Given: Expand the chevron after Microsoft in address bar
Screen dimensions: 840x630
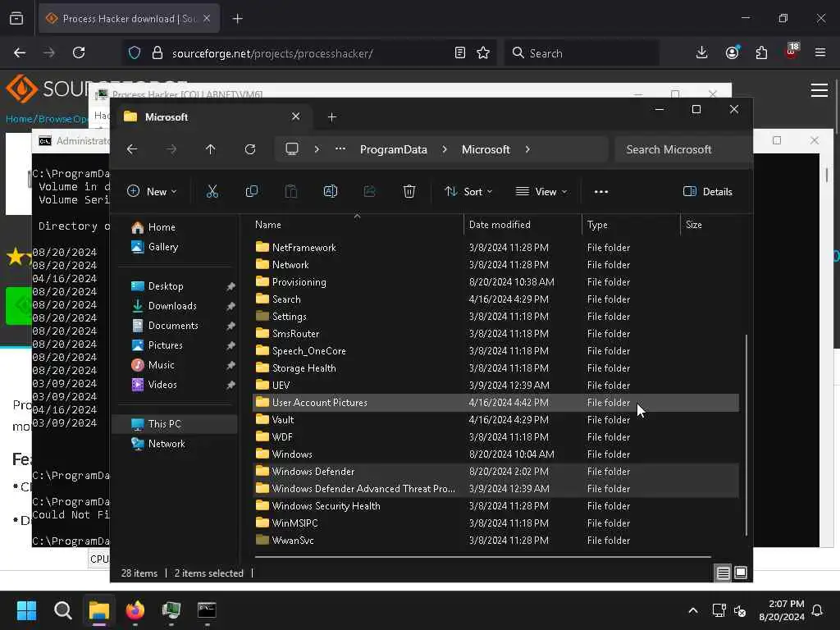Looking at the screenshot, I should pos(527,149).
